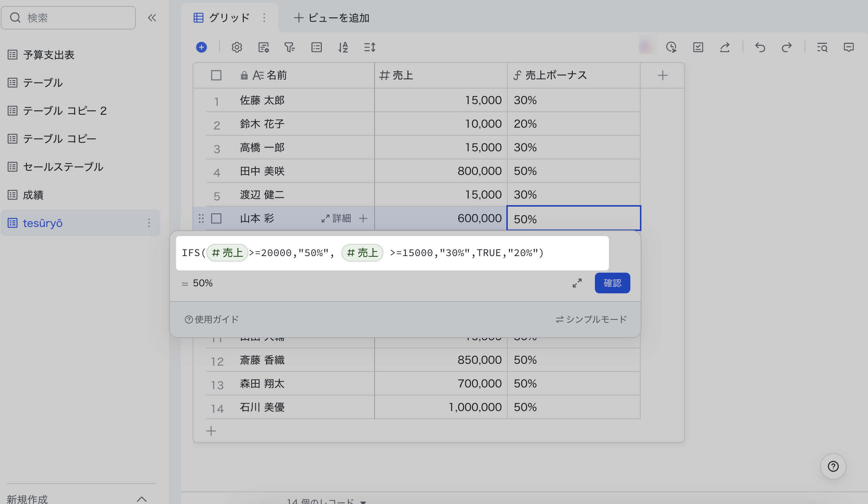Screen dimensions: 868x504
Task: Expand the formula editor to full size
Action: pyautogui.click(x=577, y=283)
